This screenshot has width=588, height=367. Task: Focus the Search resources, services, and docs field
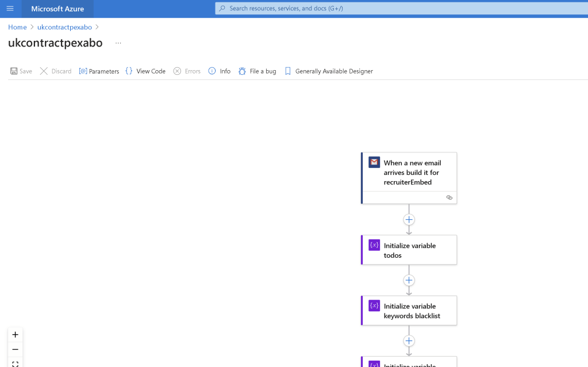401,8
